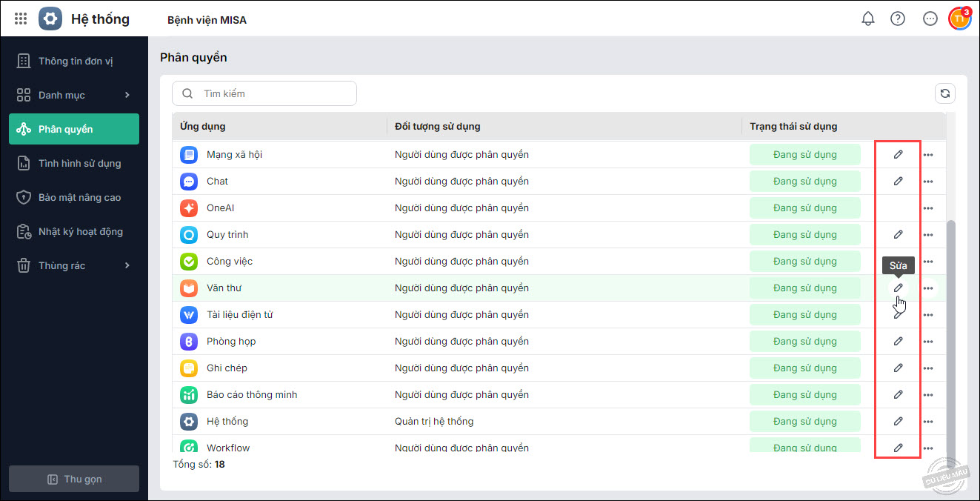Viewport: 980px width, 501px height.
Task: Open the user avatar profile menu
Action: pyautogui.click(x=959, y=19)
